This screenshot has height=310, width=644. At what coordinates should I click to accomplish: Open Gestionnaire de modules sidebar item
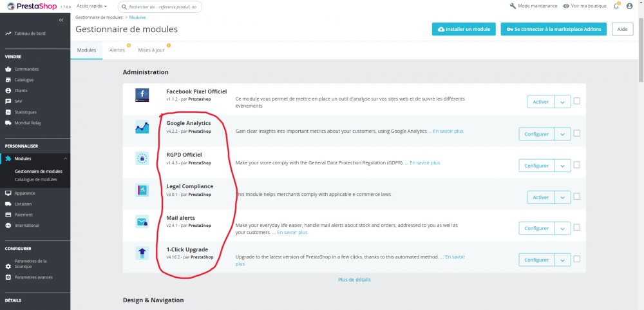click(39, 171)
